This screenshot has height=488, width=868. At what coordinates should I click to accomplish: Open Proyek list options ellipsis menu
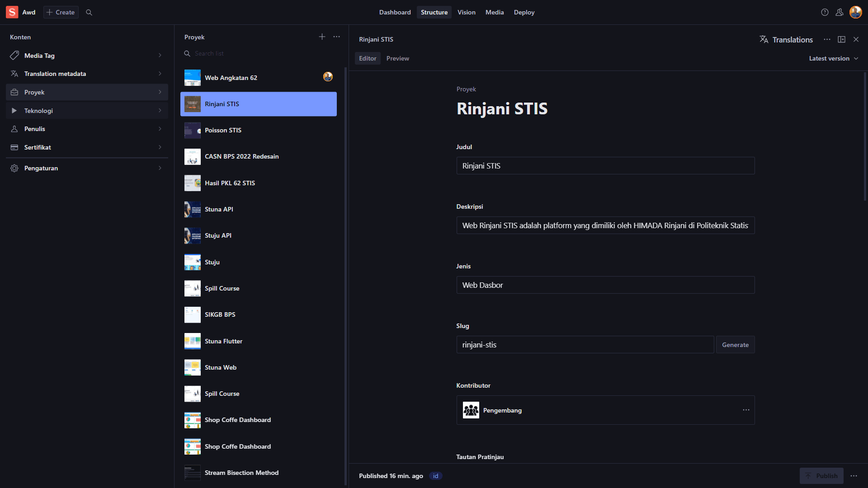click(x=336, y=37)
